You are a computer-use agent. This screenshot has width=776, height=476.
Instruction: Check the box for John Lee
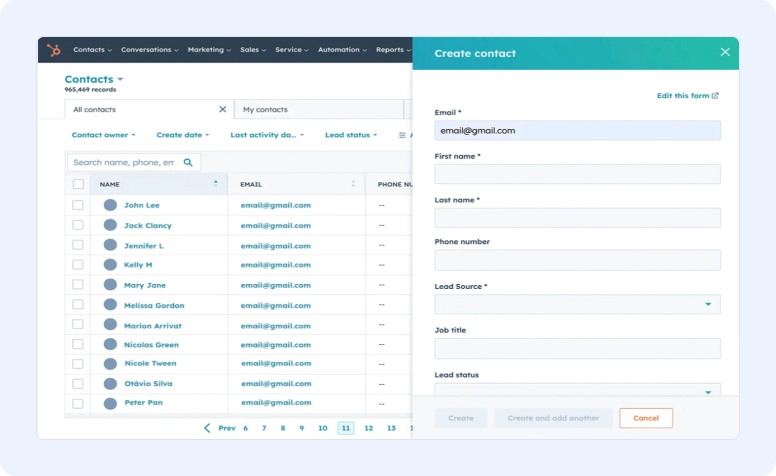tap(78, 205)
